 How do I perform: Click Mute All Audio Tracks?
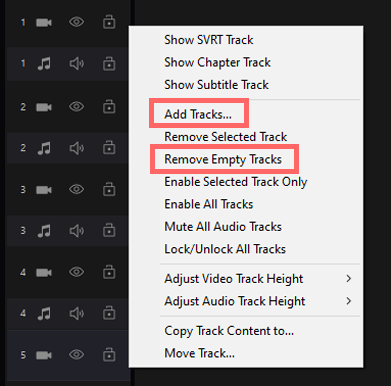223,227
